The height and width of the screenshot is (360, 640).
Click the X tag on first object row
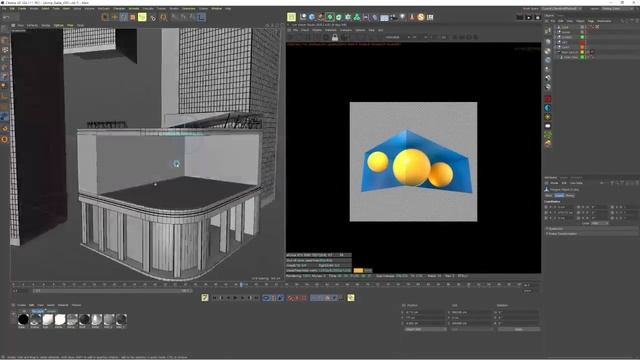597,27
